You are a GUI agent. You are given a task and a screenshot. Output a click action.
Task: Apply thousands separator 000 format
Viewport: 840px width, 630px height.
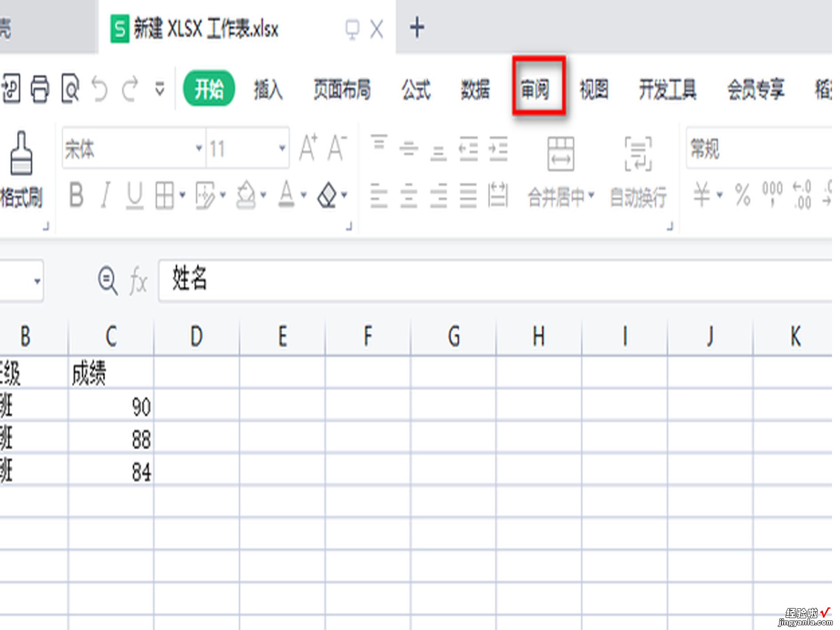point(772,194)
